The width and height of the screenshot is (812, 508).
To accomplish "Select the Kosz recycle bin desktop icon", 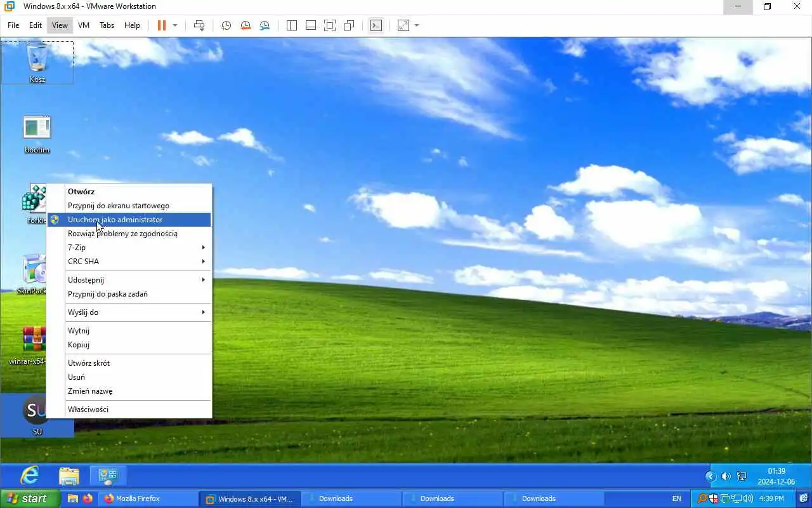I will point(37,63).
